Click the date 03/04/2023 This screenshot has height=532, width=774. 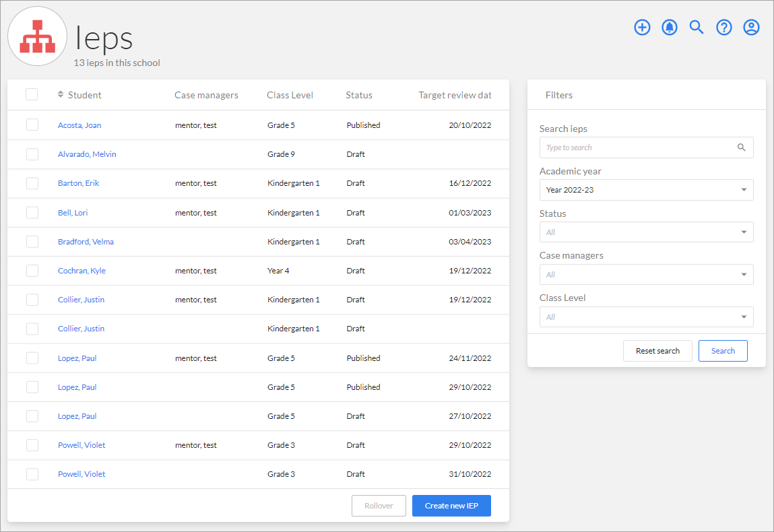tap(470, 242)
